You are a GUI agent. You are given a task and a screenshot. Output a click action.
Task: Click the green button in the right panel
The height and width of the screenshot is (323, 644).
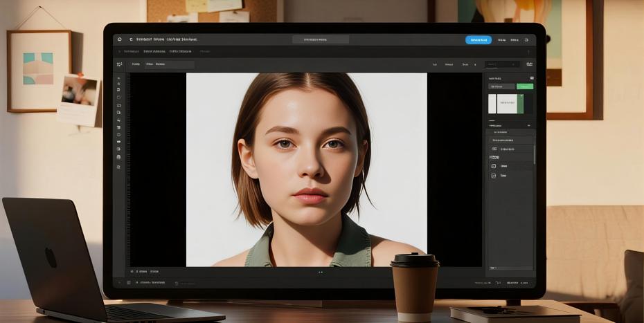click(x=525, y=86)
